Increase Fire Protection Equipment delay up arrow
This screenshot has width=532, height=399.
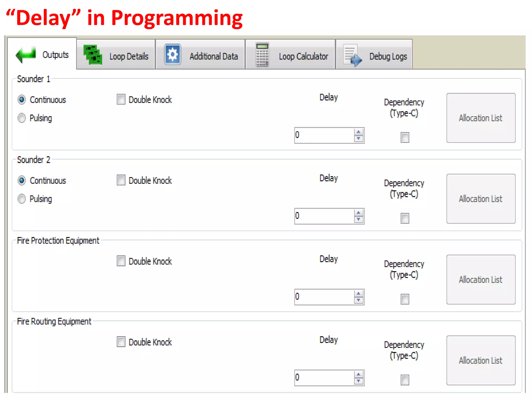(x=358, y=294)
